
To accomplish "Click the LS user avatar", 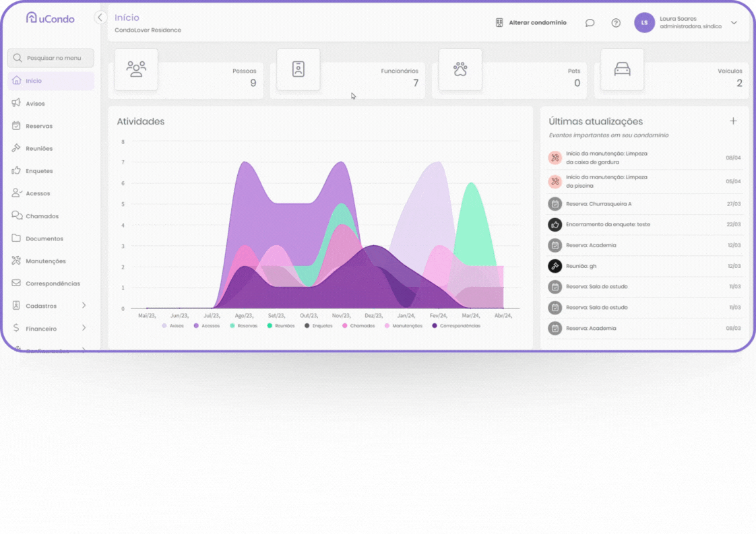I will 644,23.
